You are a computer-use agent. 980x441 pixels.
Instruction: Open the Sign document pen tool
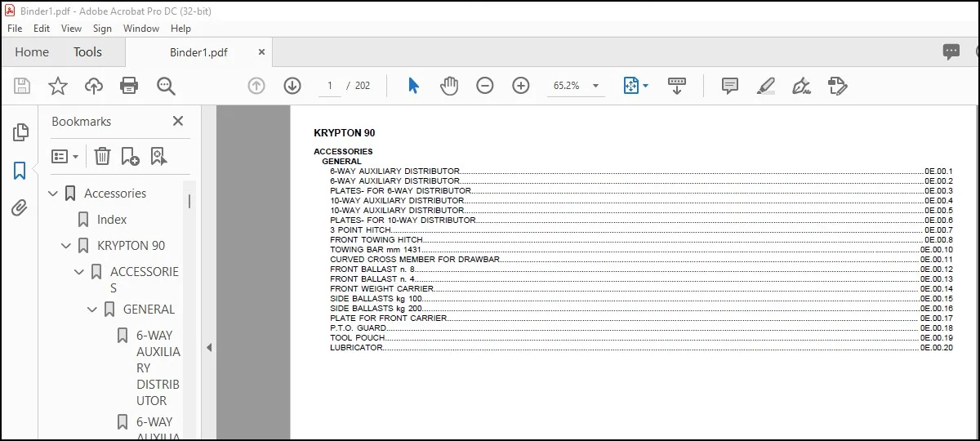pyautogui.click(x=801, y=86)
